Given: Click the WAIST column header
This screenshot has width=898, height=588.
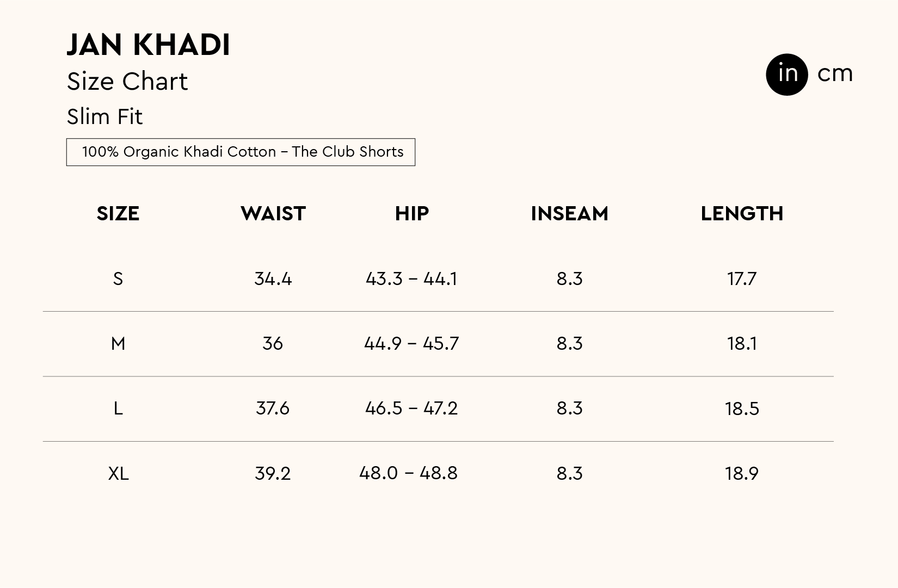Looking at the screenshot, I should 273,214.
